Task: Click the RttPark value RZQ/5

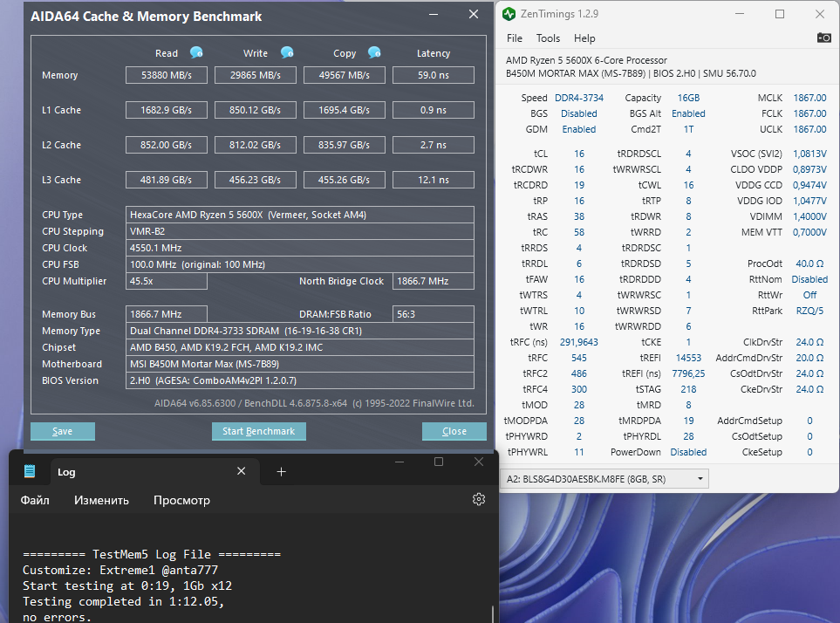Action: [809, 311]
